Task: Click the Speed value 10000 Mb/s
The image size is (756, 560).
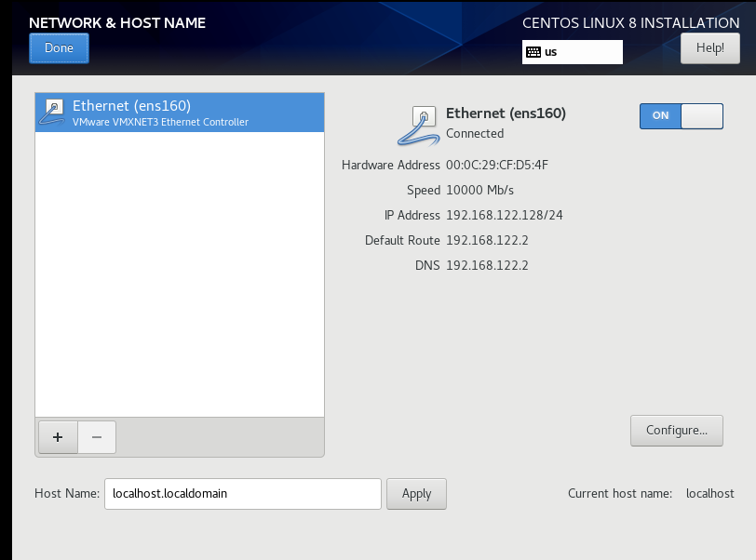Action: pyautogui.click(x=479, y=190)
